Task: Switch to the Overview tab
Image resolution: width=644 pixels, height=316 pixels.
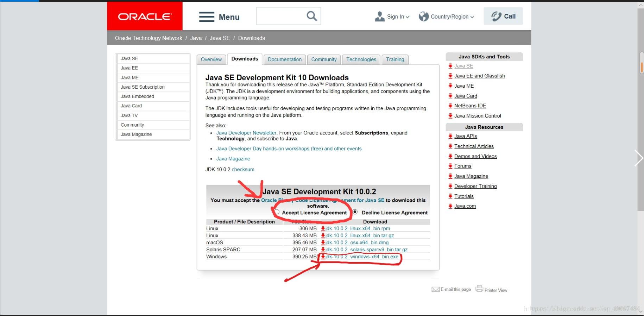Action: pyautogui.click(x=211, y=59)
